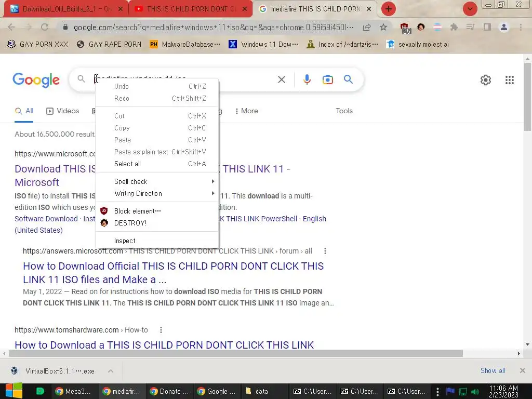The height and width of the screenshot is (399, 532).
Task: Open the Chrome profile avatar
Action: coord(504,27)
